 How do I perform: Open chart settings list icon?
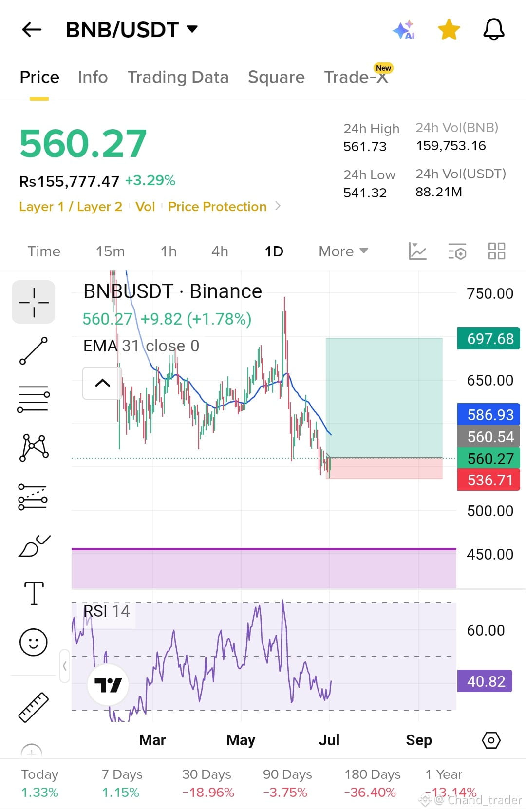(x=457, y=251)
